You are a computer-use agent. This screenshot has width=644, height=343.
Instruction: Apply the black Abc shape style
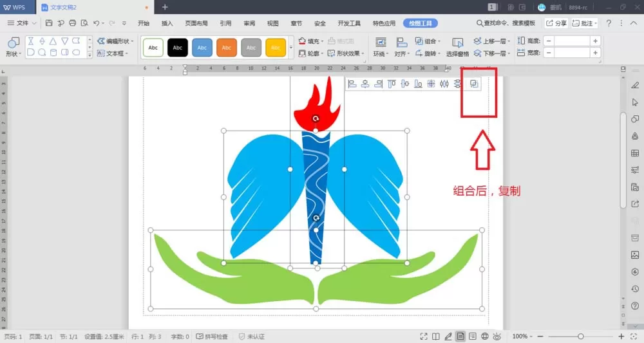(x=178, y=48)
